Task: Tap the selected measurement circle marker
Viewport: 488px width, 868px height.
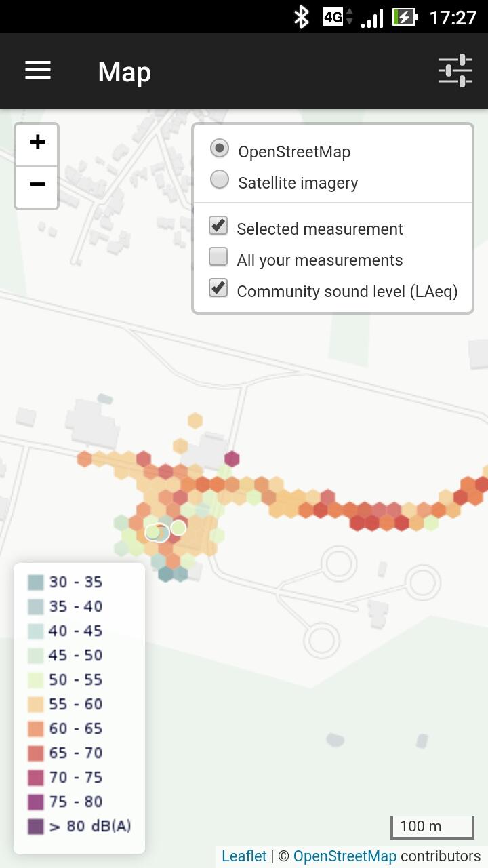Action: [157, 532]
